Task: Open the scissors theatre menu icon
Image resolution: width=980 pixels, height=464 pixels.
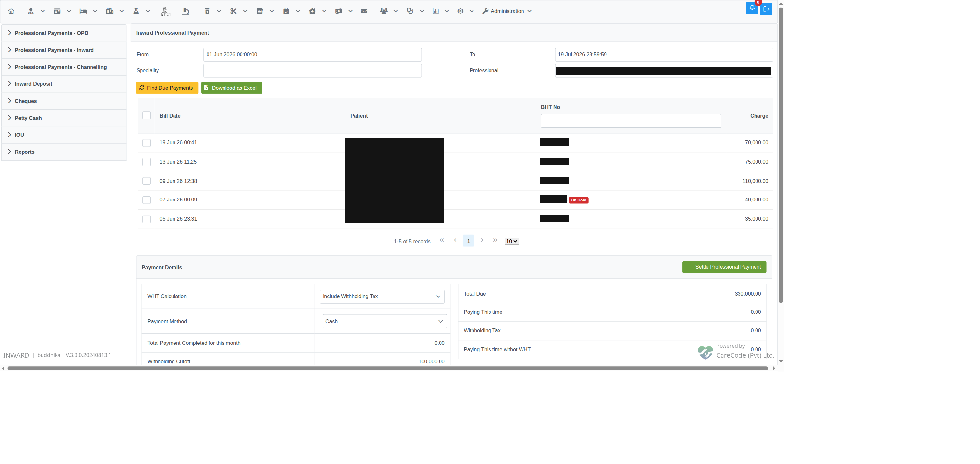Action: pos(233,11)
